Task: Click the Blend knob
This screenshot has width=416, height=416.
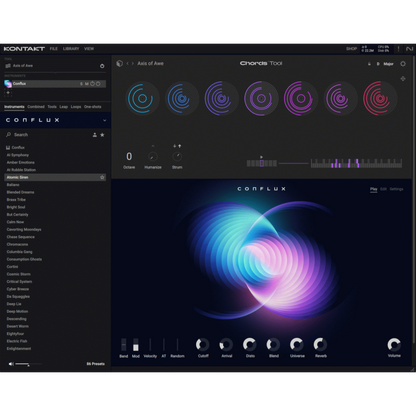Action: click(273, 345)
